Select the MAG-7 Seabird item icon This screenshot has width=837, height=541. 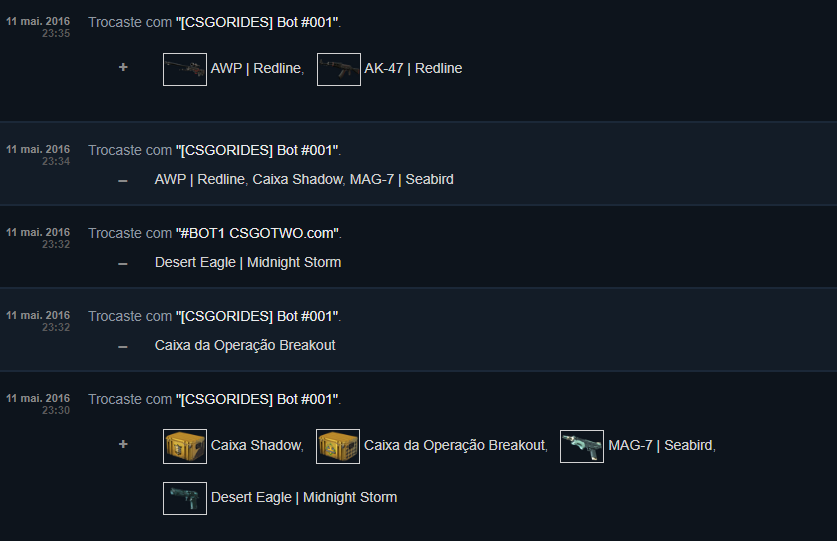582,446
